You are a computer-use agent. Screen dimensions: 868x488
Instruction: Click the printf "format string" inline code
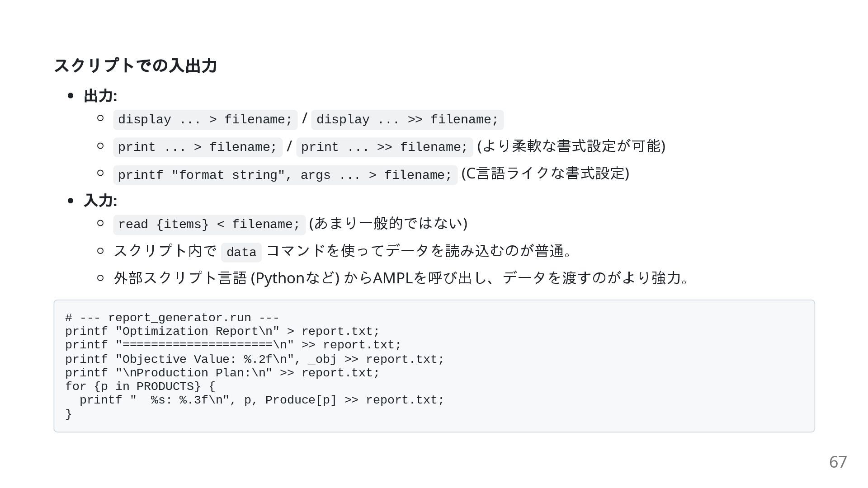click(x=285, y=175)
